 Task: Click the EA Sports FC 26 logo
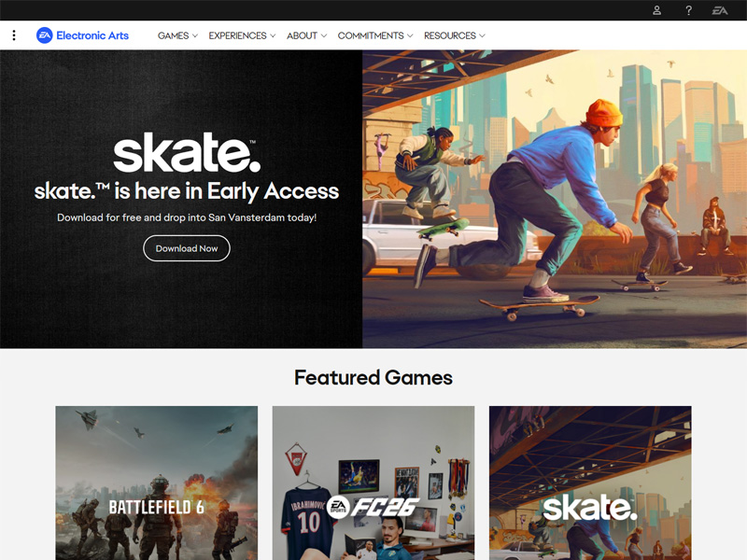(x=373, y=507)
